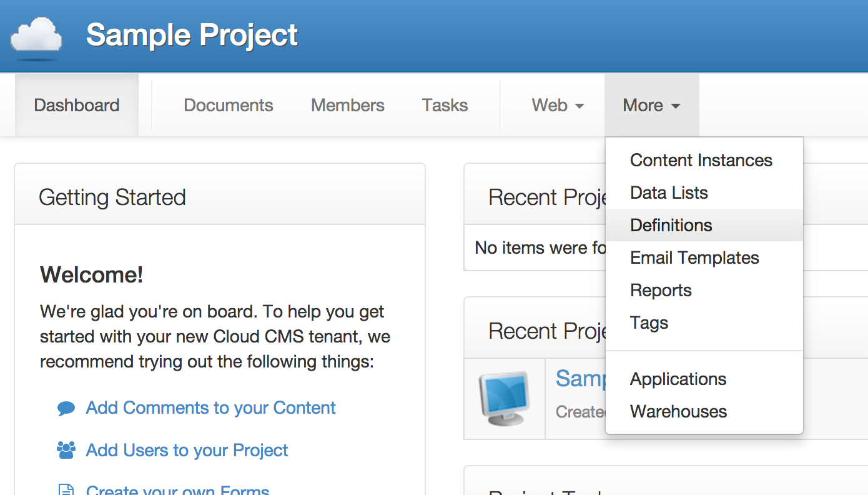The image size is (868, 495).
Task: Expand the Web dropdown menu
Action: tap(558, 105)
